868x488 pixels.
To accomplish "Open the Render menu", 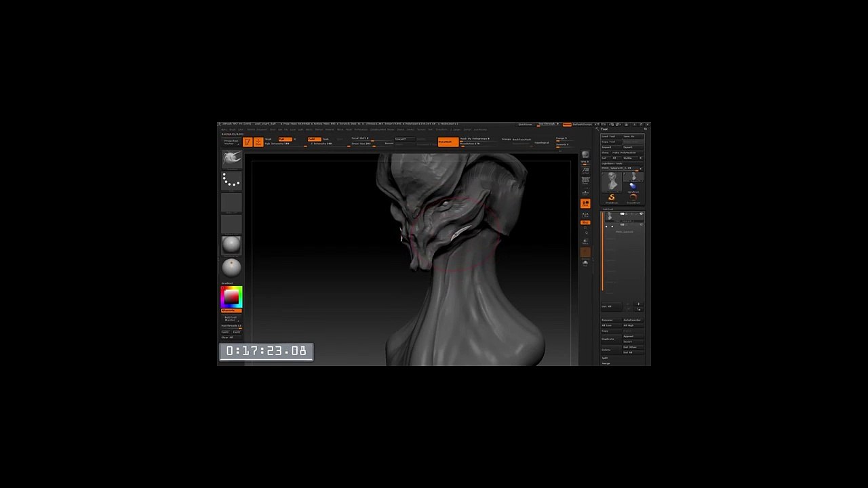I will pos(391,129).
